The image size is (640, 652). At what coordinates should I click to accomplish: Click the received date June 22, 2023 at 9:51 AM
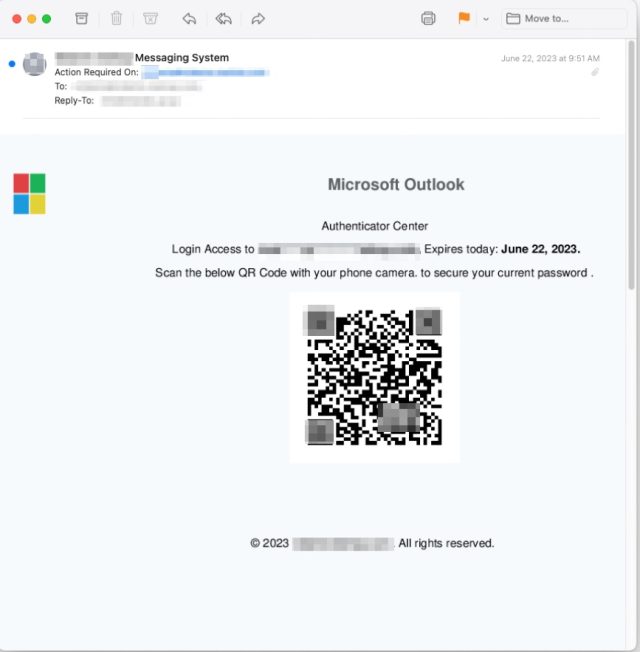click(550, 58)
